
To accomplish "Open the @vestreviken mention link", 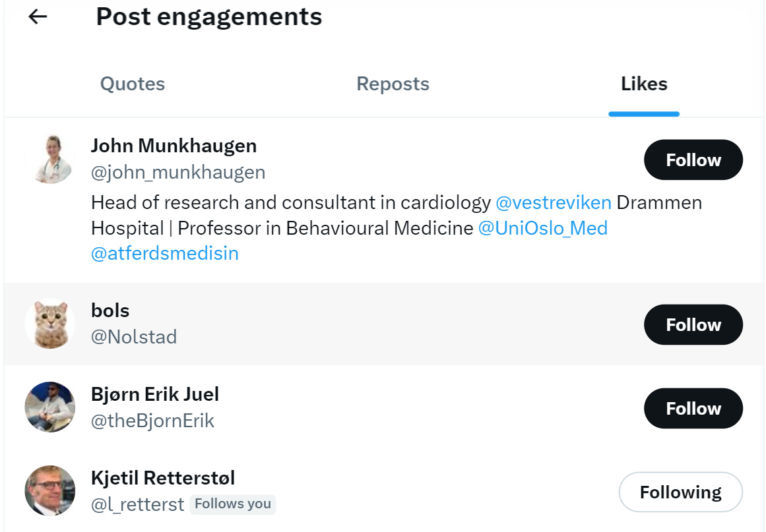I will pos(553,202).
